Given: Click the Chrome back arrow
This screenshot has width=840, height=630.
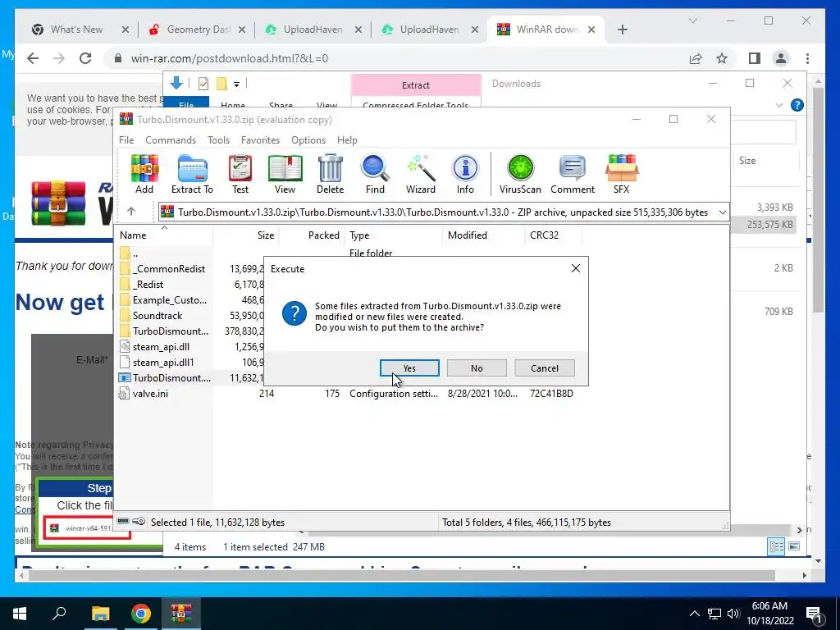Looking at the screenshot, I should coord(33,58).
